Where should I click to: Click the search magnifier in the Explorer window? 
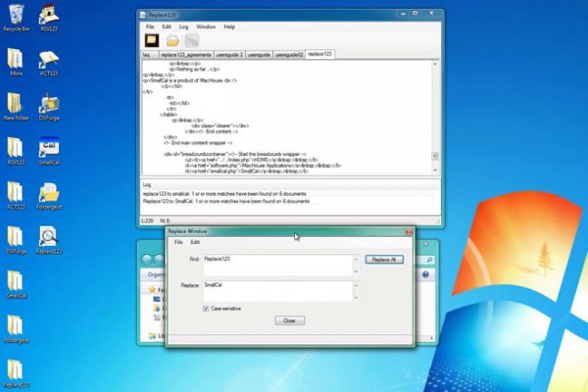[x=429, y=260]
